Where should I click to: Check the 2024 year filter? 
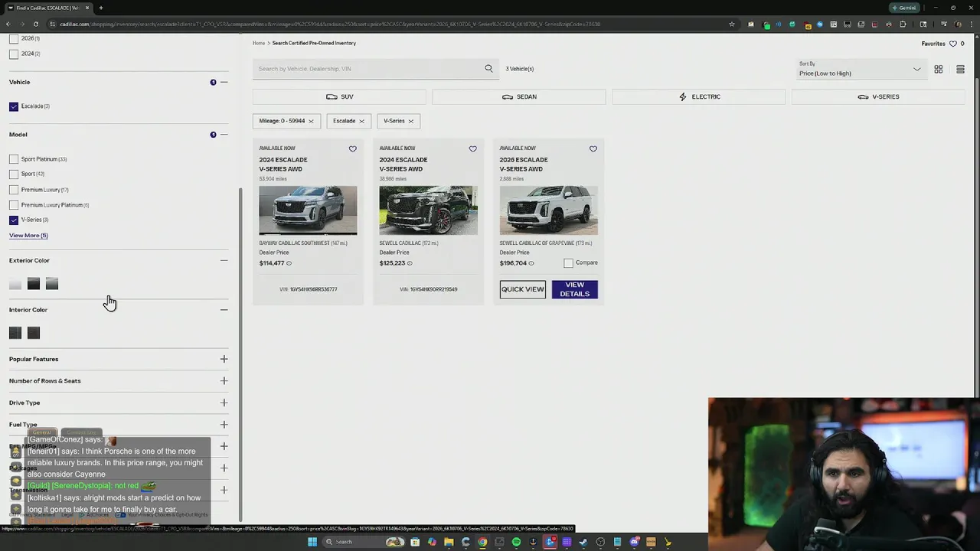14,54
